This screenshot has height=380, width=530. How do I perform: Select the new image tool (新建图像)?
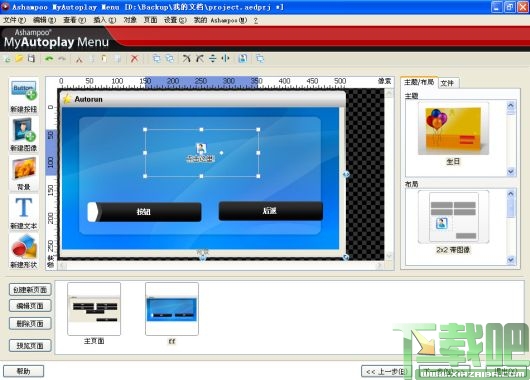tap(24, 135)
